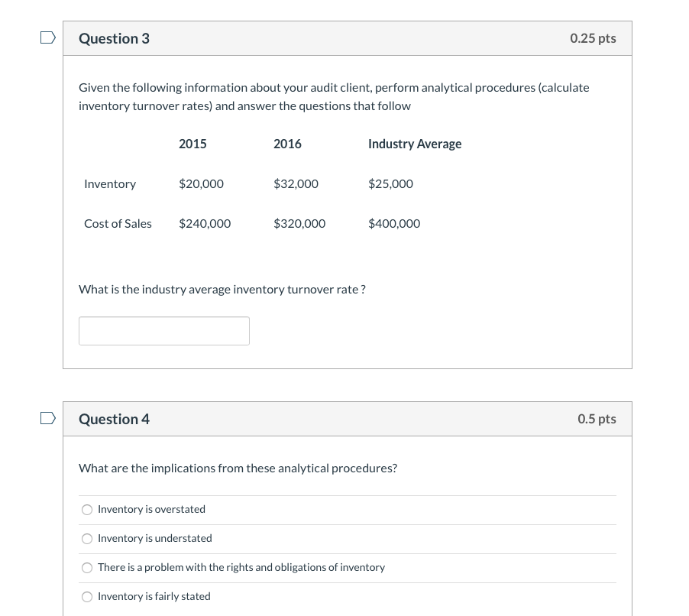Choose 'Inventory is fairly stated'

(x=87, y=596)
